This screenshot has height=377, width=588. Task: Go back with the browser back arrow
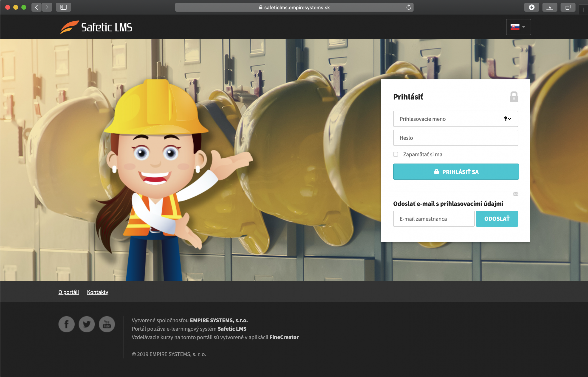click(x=37, y=7)
